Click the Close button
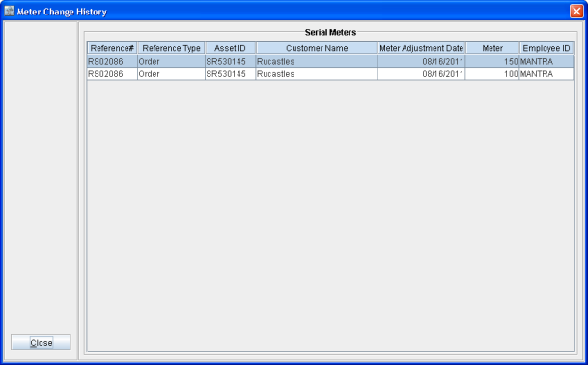The image size is (588, 365). tap(41, 342)
